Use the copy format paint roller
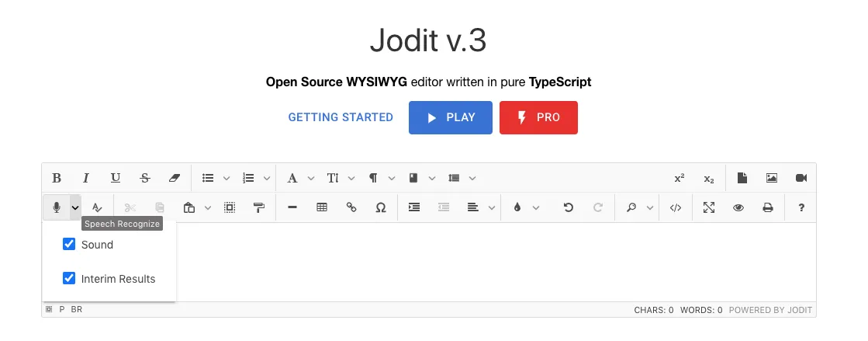 (x=259, y=207)
